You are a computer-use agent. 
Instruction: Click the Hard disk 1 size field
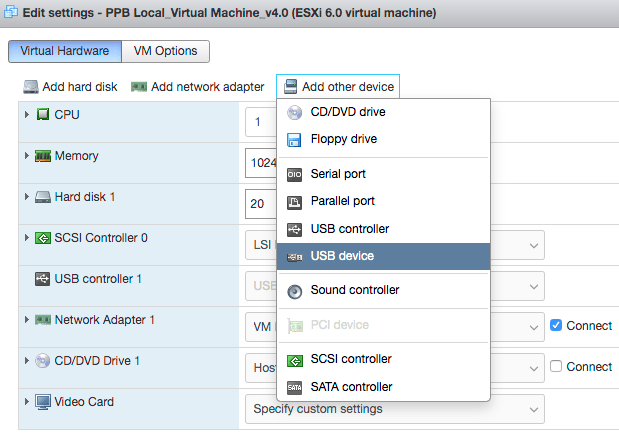260,204
